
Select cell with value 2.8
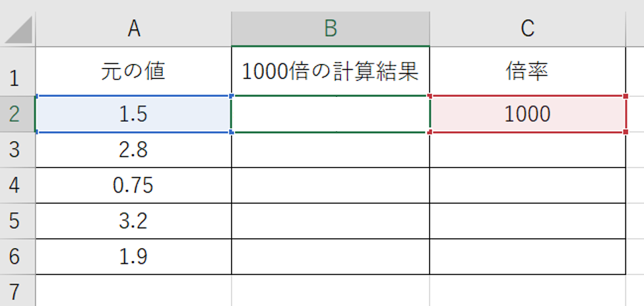[x=133, y=150]
